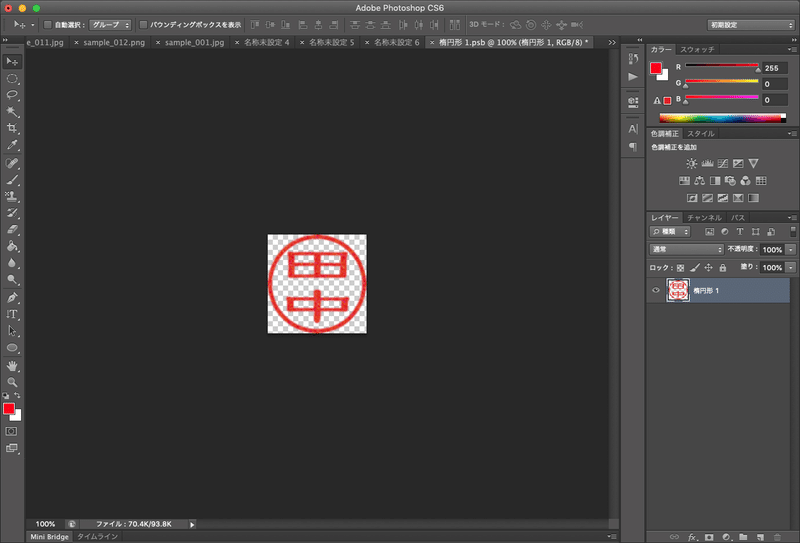Toggle lock position

click(709, 267)
